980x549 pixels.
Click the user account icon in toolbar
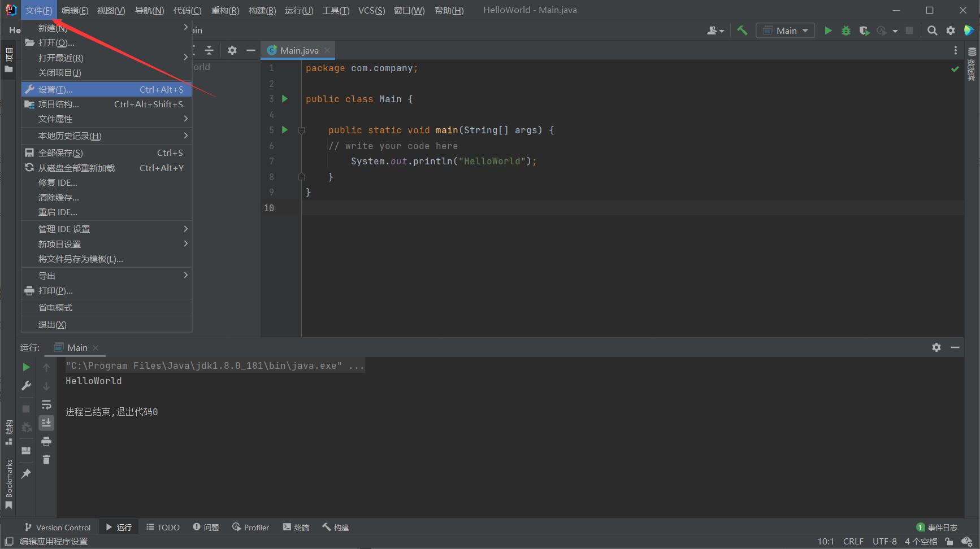pos(715,30)
